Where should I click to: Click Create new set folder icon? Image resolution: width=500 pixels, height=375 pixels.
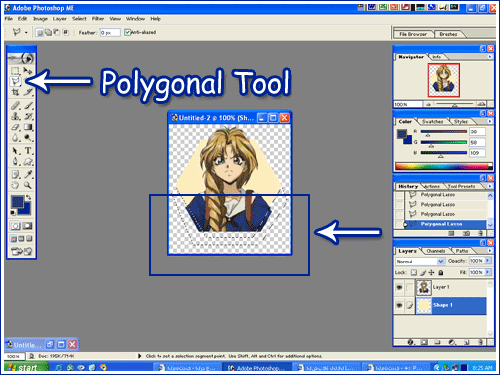pyautogui.click(x=437, y=342)
